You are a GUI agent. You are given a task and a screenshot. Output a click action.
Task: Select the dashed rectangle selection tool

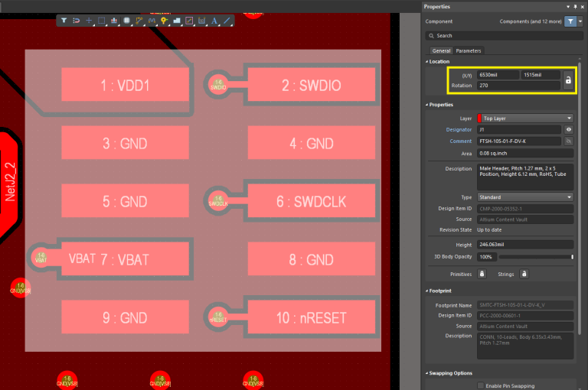pos(101,21)
